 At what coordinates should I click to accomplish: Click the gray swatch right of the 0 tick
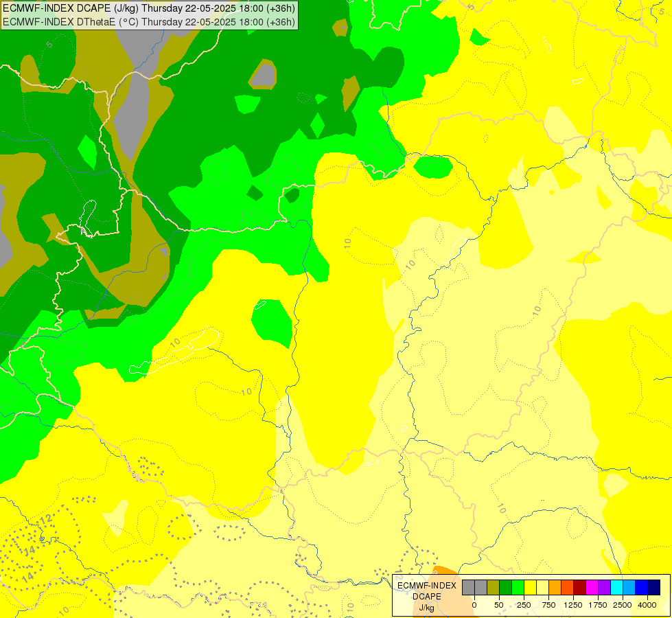(481, 588)
